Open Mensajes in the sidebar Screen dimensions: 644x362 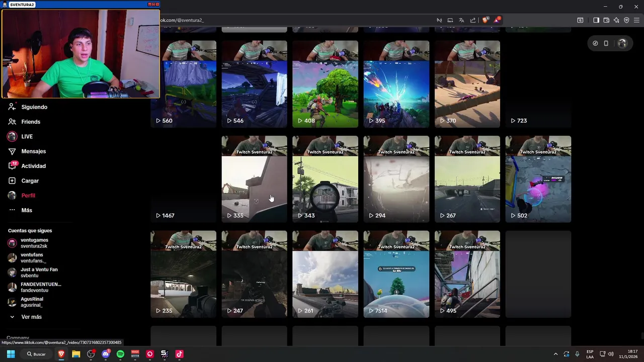point(27,151)
